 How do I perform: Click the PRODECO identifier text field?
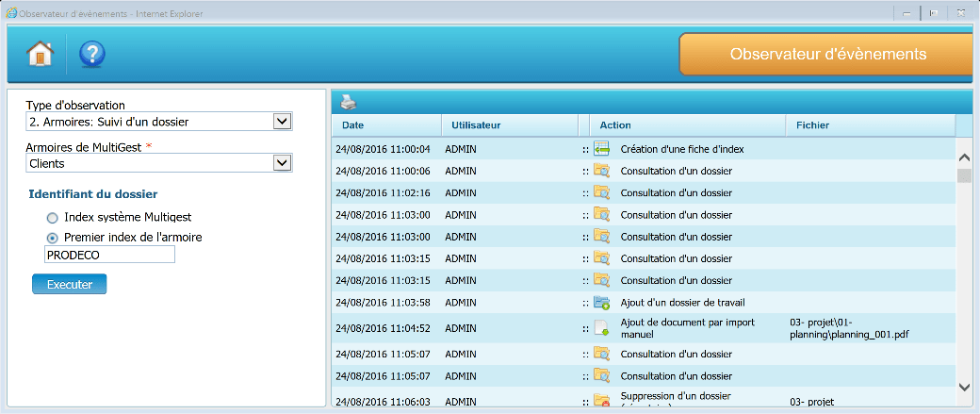coord(109,256)
